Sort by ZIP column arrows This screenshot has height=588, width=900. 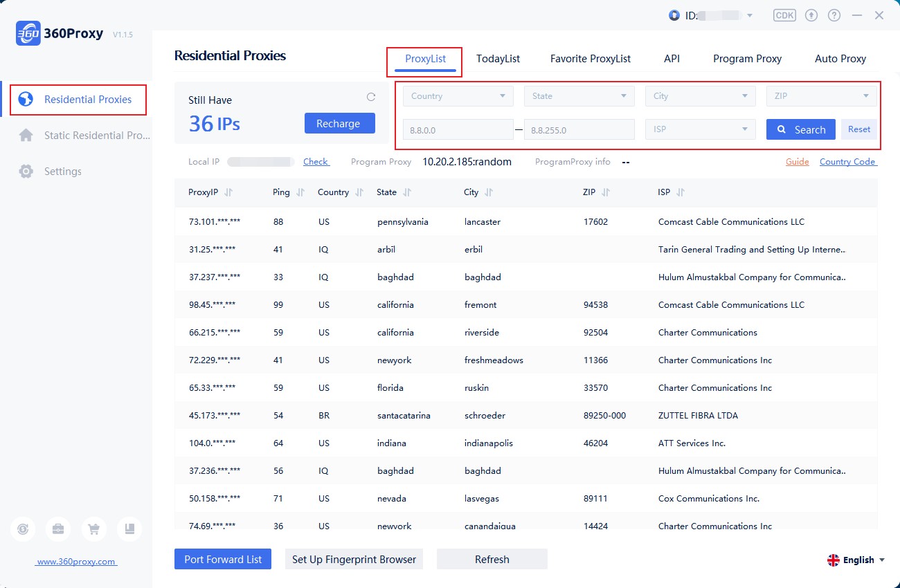pos(605,192)
